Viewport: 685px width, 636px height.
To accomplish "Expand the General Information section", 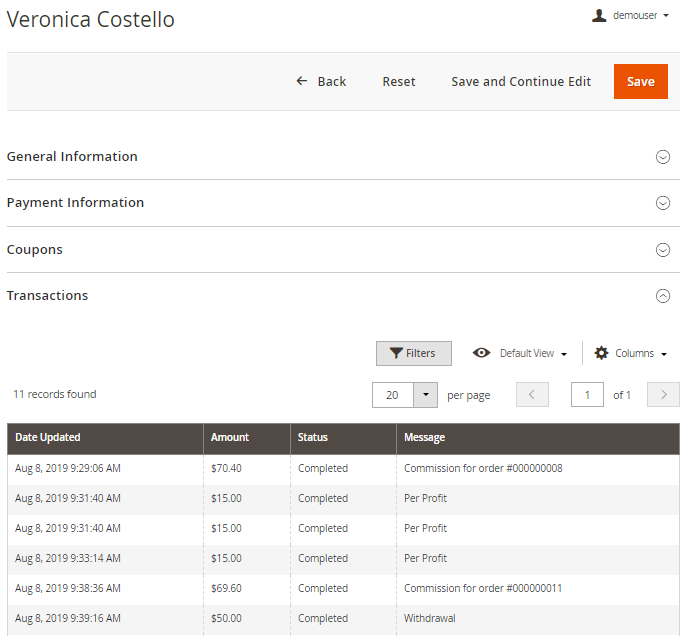I will [662, 157].
